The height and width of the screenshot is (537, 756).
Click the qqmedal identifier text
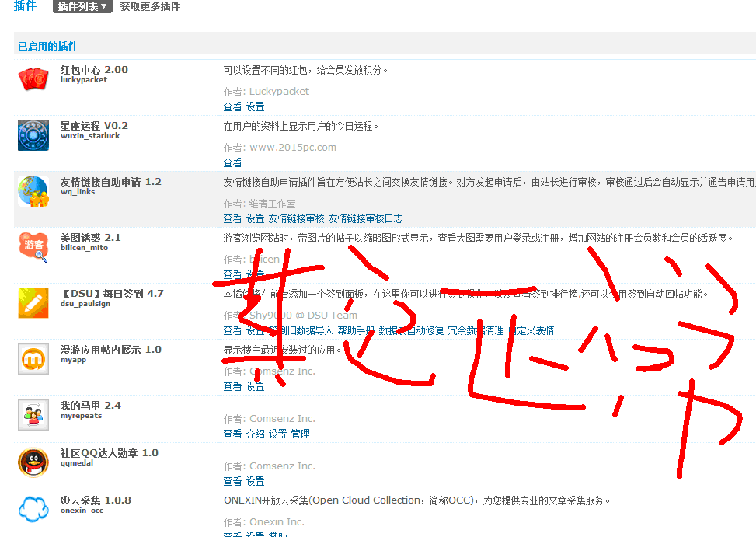pos(77,463)
